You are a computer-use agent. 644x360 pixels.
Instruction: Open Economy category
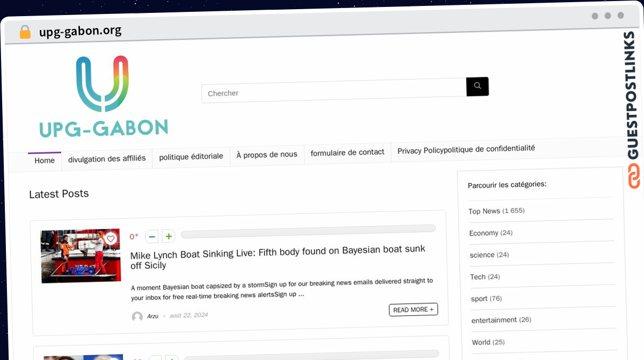pyautogui.click(x=491, y=233)
